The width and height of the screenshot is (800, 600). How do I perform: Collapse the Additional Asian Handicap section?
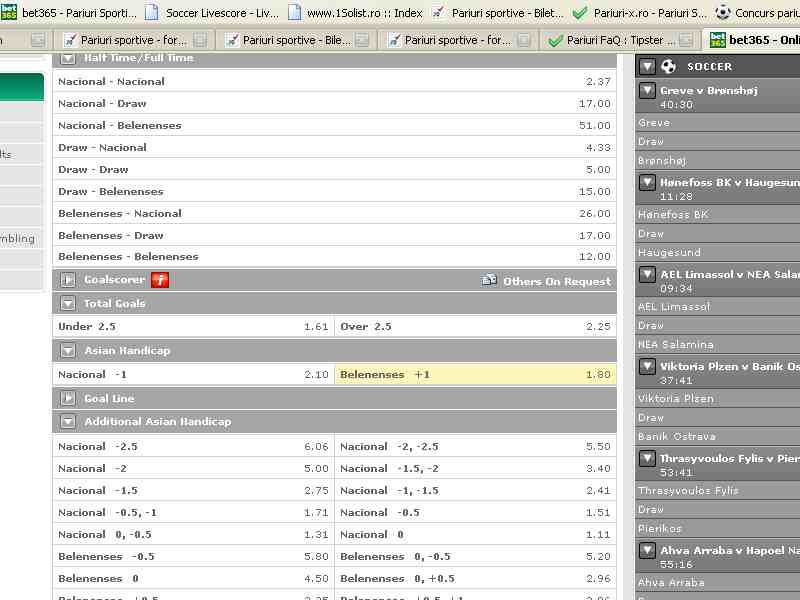68,421
